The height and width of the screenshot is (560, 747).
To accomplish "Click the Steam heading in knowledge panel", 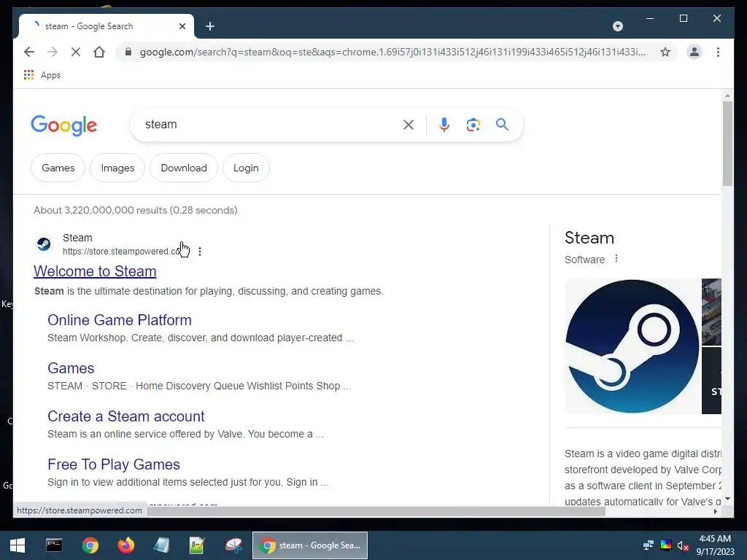I will (x=589, y=238).
